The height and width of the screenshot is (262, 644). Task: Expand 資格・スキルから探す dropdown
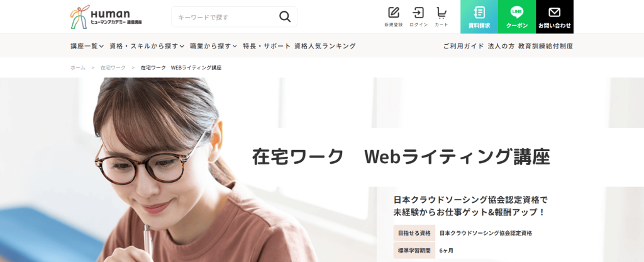click(x=147, y=46)
